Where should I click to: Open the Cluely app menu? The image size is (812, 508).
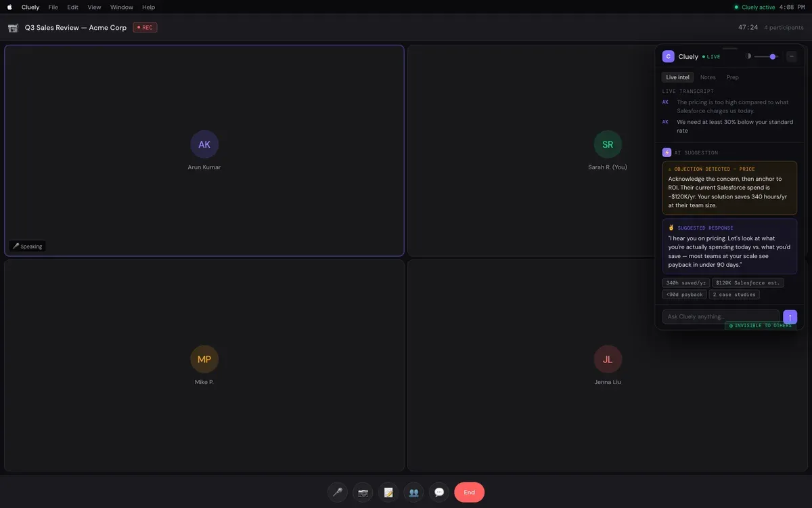[30, 7]
